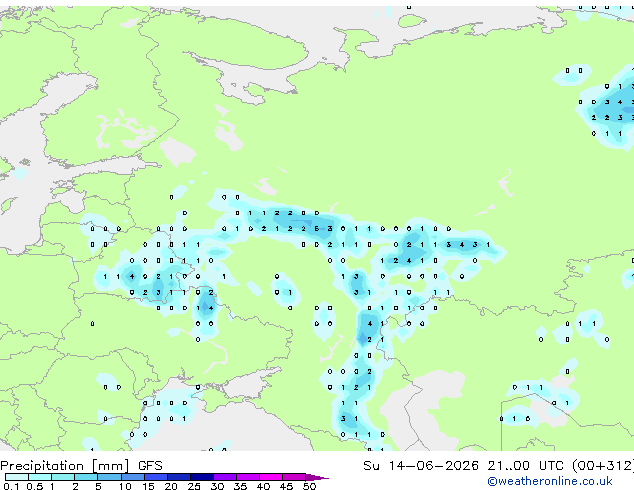Click the legend label '35'
This screenshot has height=490, width=634.
pos(241,486)
